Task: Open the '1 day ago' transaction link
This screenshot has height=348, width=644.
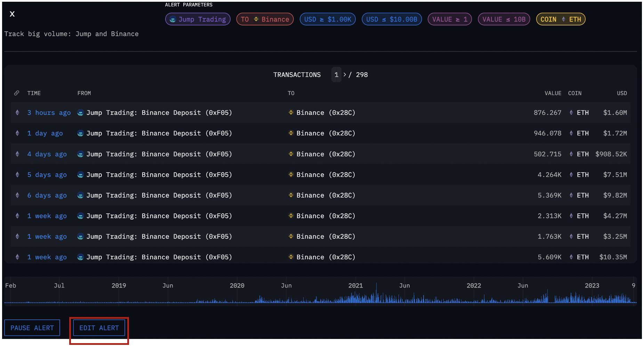Action: [45, 133]
